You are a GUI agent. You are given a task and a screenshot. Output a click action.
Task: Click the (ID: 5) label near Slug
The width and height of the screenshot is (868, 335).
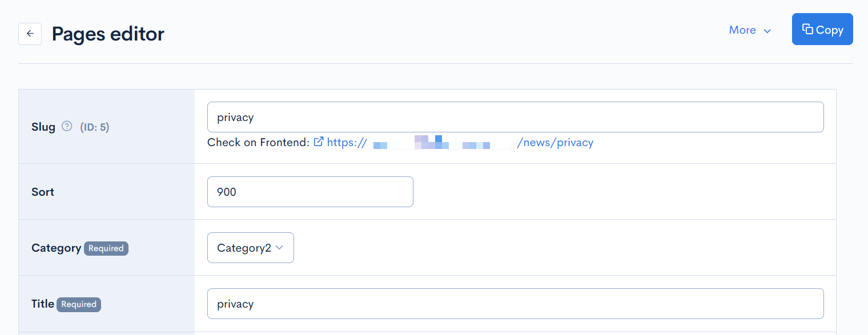pos(94,127)
